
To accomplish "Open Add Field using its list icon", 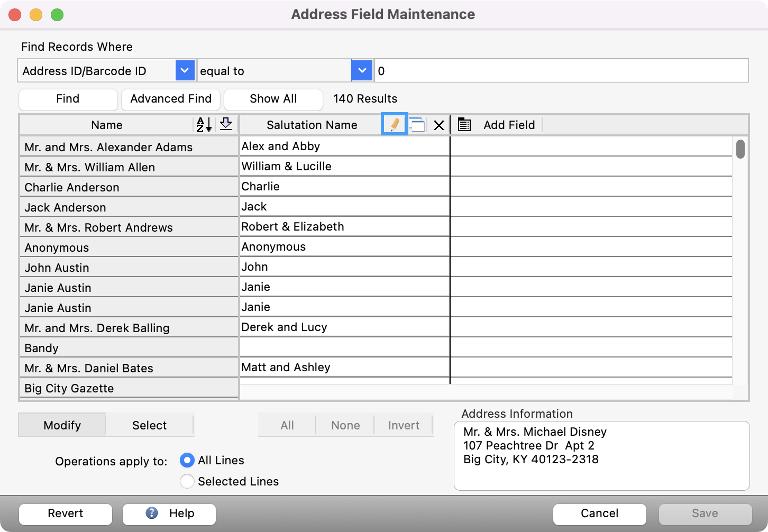I will click(464, 125).
